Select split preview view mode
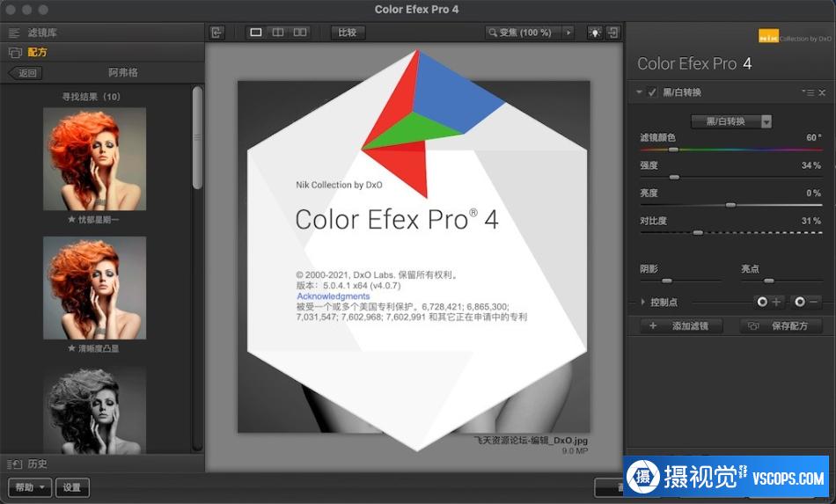The image size is (836, 504). pyautogui.click(x=278, y=33)
